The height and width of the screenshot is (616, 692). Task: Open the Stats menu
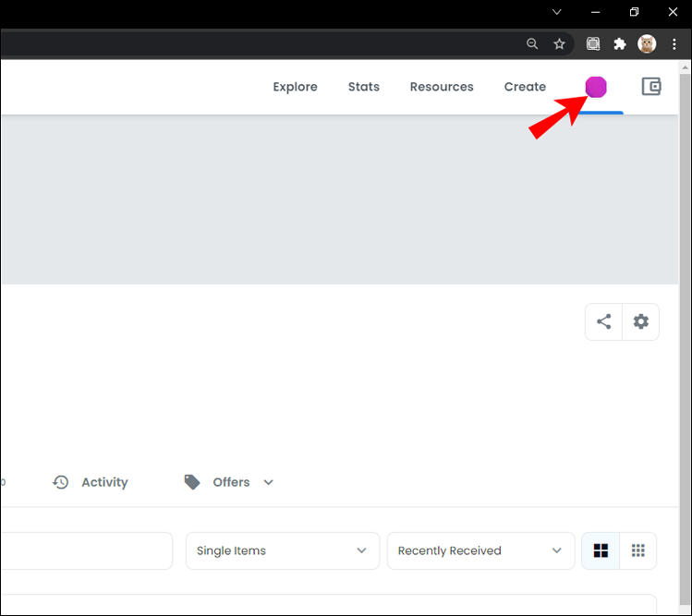coord(364,87)
